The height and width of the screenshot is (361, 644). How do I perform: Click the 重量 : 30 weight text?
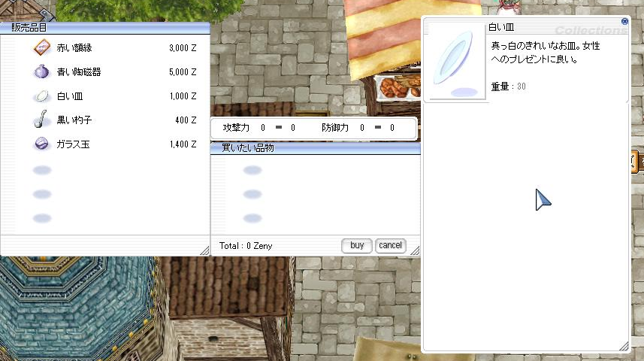509,86
